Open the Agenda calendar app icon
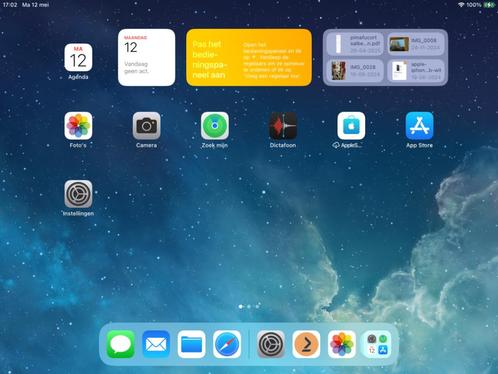Viewport: 498px width, 374px height. point(78,57)
